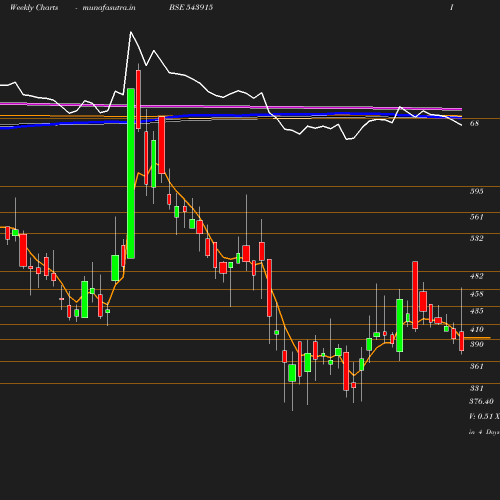Screen dimensions: 500x500
Task: Click the 376.40 last price value
Action: click(x=481, y=401)
